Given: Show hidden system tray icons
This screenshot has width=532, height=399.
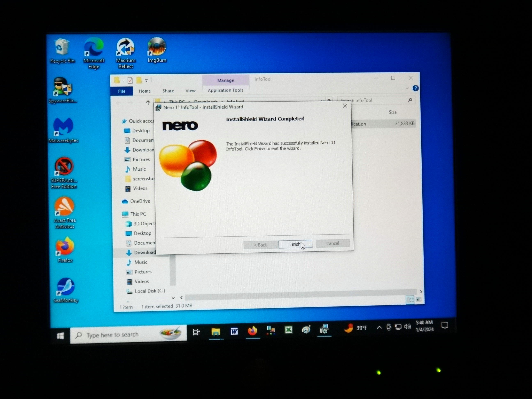Looking at the screenshot, I should pyautogui.click(x=379, y=327).
